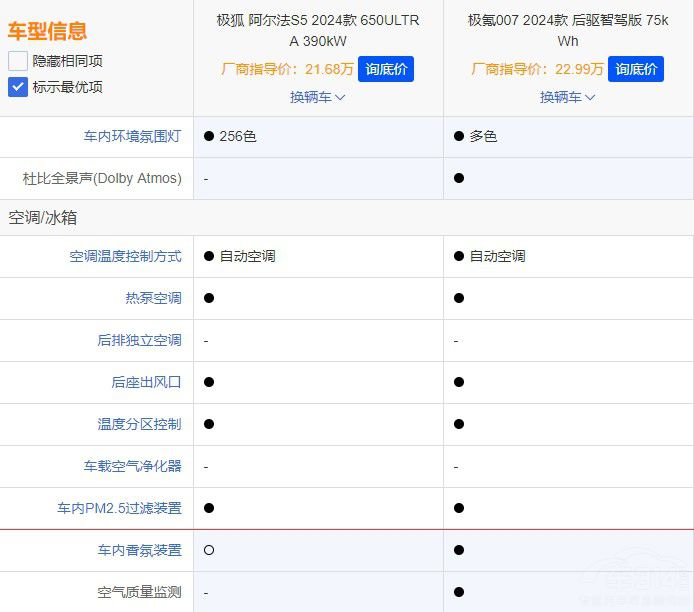
Task: Click the 车内香氛装置 parameter label
Action: pyautogui.click(x=139, y=550)
